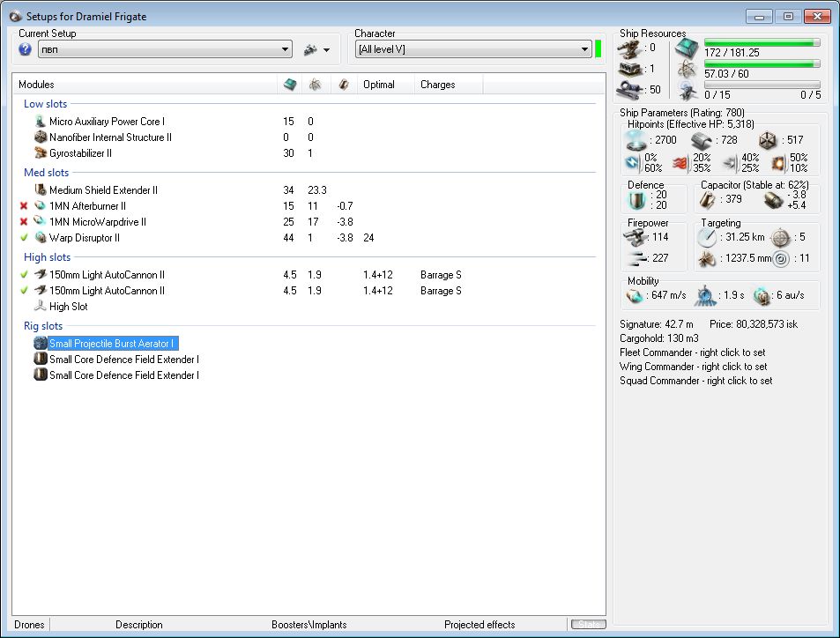Click the turret firepower icon showing 114
This screenshot has height=638, width=840.
point(636,237)
